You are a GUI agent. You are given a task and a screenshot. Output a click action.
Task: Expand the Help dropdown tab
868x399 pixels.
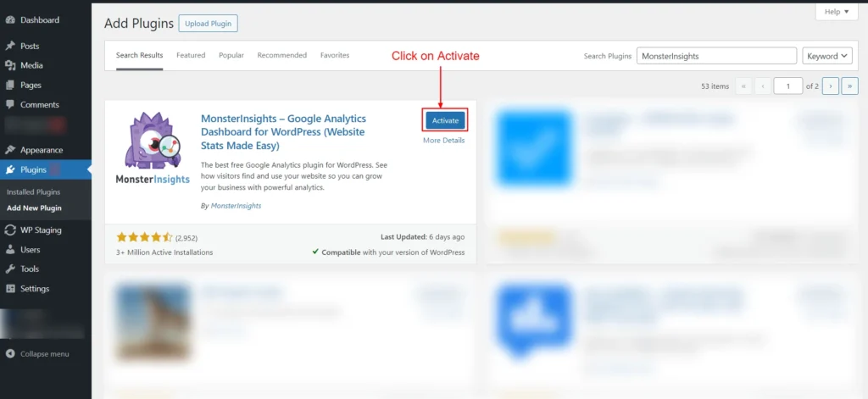837,12
